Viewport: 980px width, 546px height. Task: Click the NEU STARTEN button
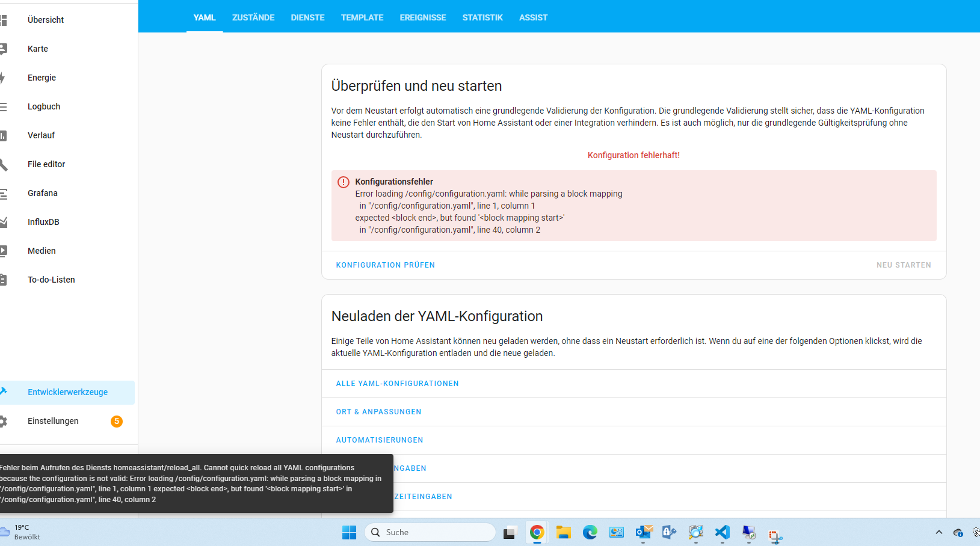point(904,265)
